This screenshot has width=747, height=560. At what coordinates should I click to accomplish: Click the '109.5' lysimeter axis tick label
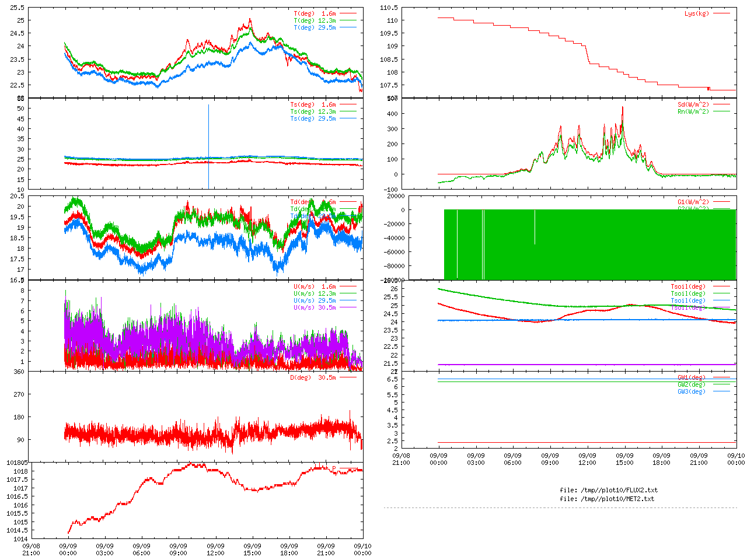pos(389,33)
